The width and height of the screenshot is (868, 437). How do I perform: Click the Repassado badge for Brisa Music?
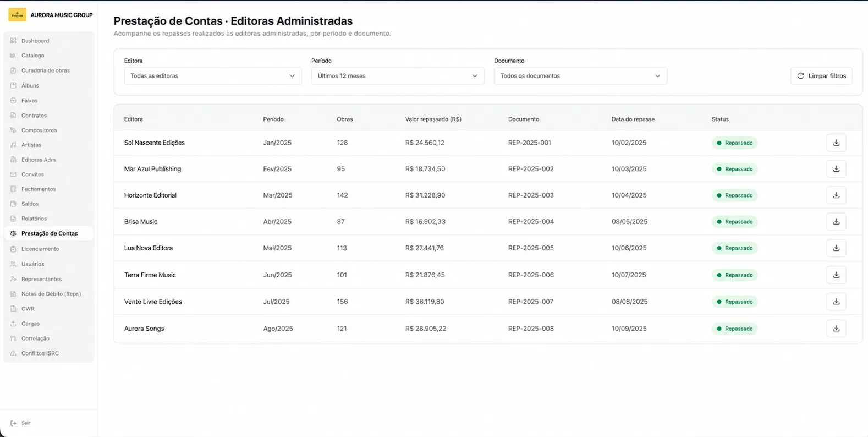734,222
